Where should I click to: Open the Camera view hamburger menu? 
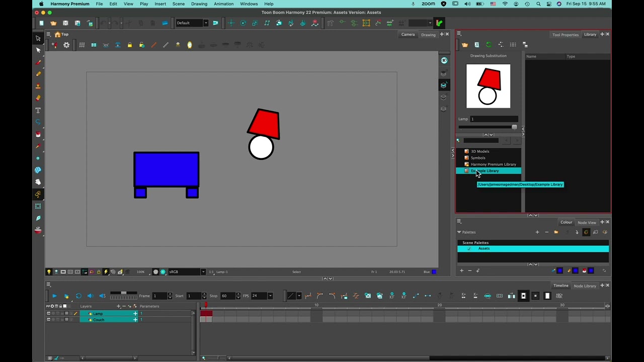coord(48,34)
